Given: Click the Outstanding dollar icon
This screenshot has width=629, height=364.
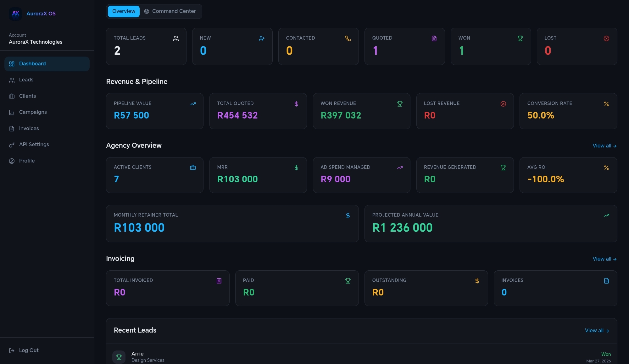Looking at the screenshot, I should (477, 281).
